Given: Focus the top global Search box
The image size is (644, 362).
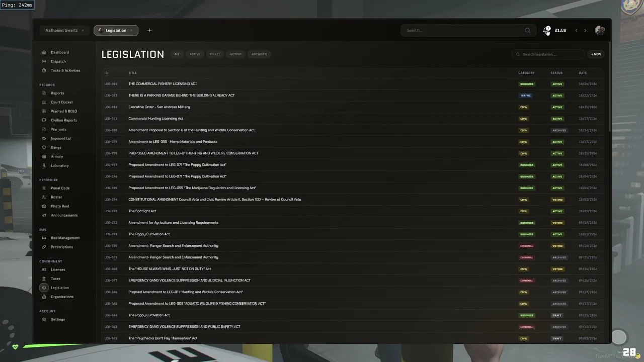Looking at the screenshot, I should pos(467,30).
